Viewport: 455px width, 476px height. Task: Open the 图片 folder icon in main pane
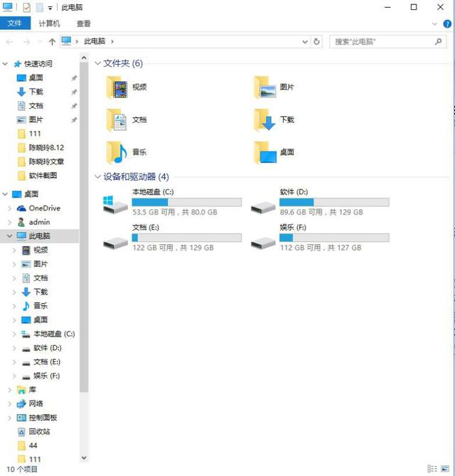(x=265, y=88)
